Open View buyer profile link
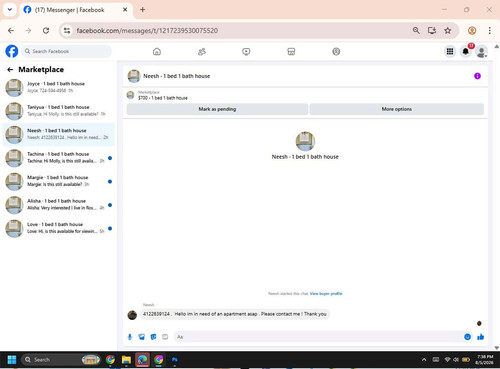This screenshot has width=500, height=369. [326, 294]
